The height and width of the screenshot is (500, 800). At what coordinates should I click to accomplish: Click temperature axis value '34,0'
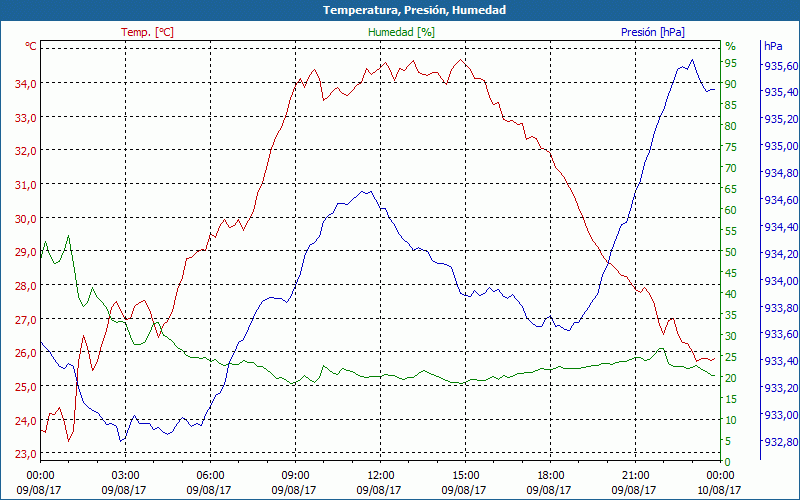click(x=25, y=84)
